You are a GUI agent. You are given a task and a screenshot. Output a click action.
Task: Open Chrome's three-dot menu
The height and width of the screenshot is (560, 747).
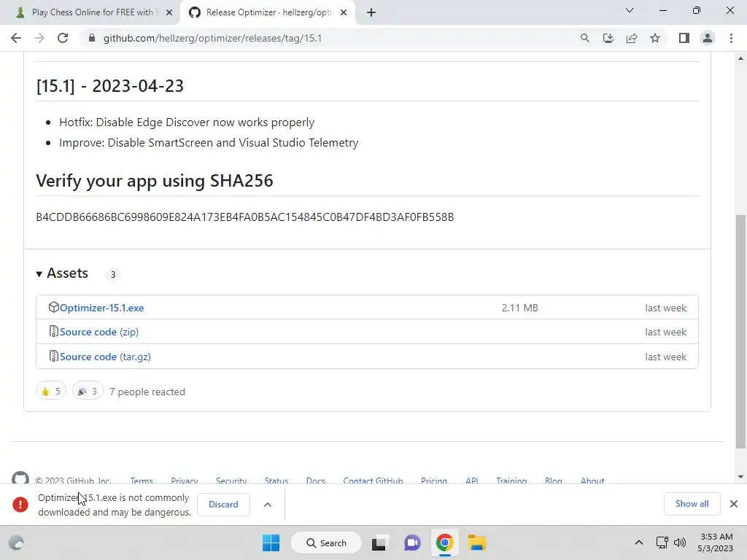pos(731,38)
